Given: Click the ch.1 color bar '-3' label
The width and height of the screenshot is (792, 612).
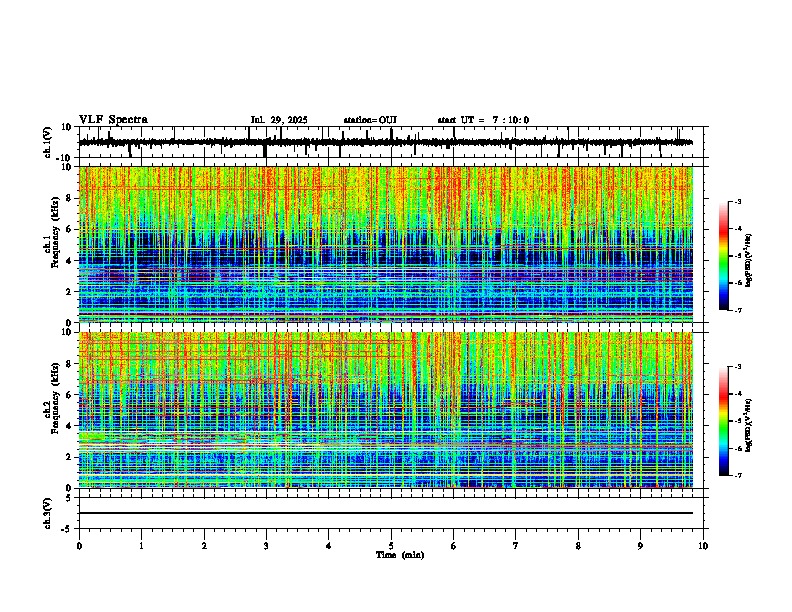Looking at the screenshot, I should (737, 201).
